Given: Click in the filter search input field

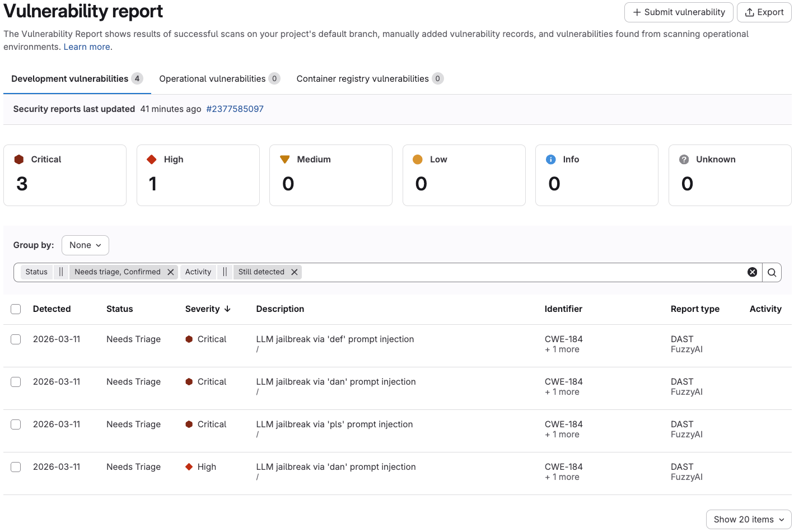Looking at the screenshot, I should (524, 272).
